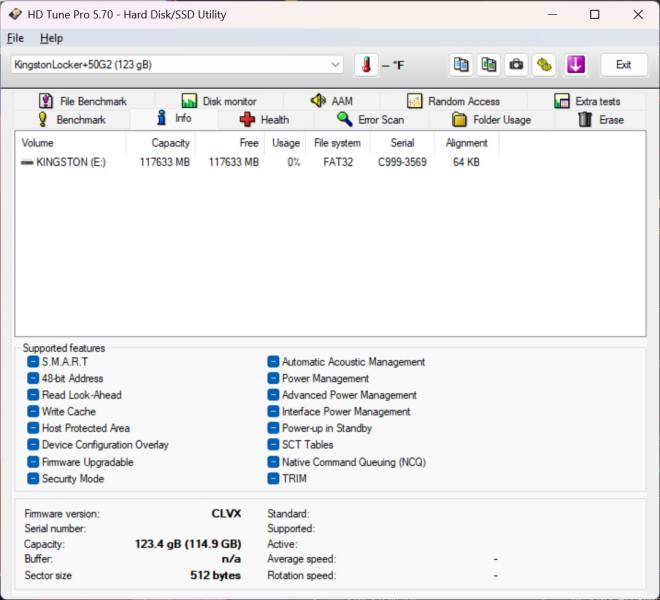Sort by the Volume column header
The height and width of the screenshot is (600, 660).
71,143
